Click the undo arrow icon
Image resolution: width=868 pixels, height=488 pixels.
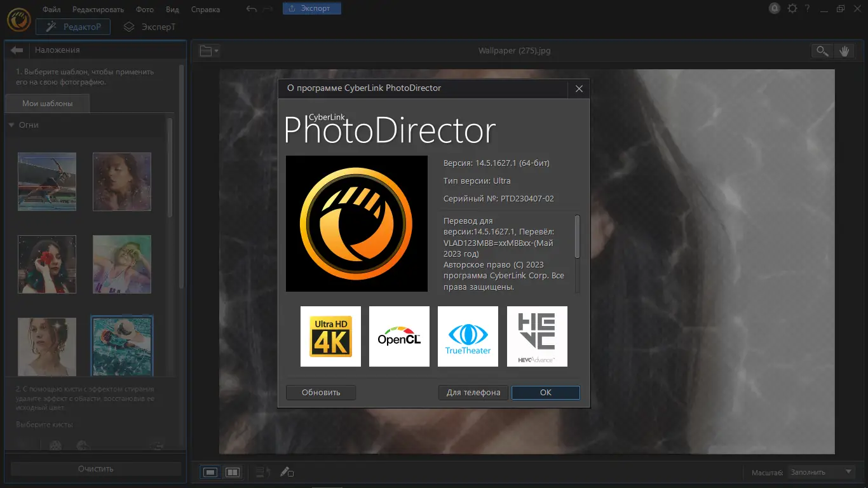252,9
